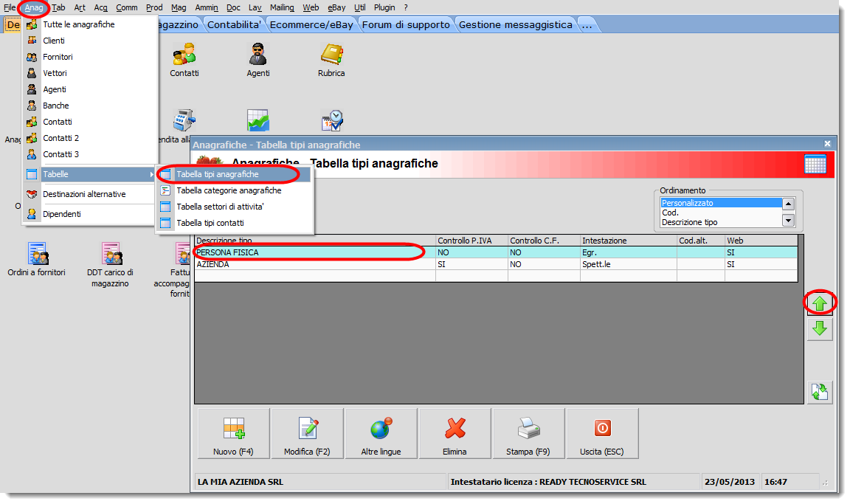This screenshot has height=504, width=850.
Task: Choose Banche from Anag menu
Action: [90, 106]
